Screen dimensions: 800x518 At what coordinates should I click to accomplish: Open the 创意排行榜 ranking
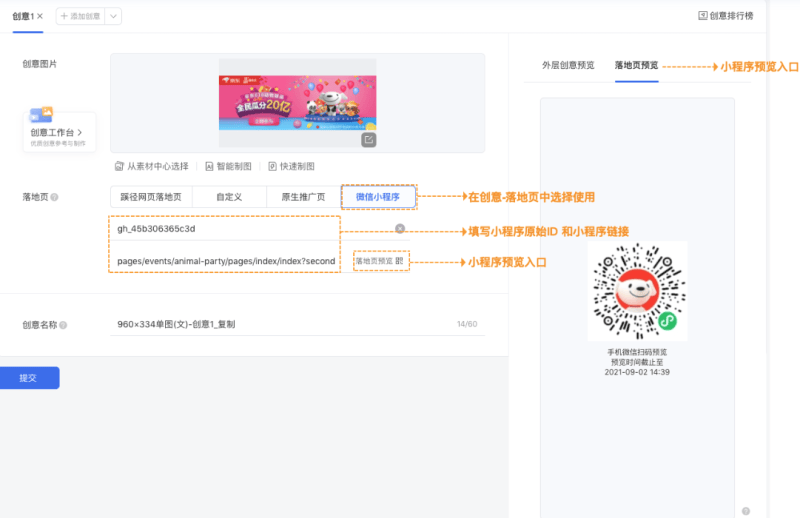point(726,16)
